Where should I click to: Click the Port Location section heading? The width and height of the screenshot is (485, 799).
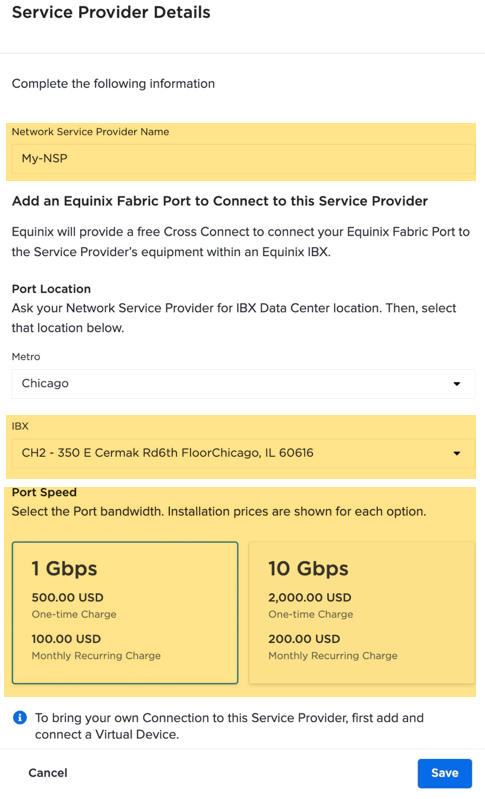click(51, 289)
